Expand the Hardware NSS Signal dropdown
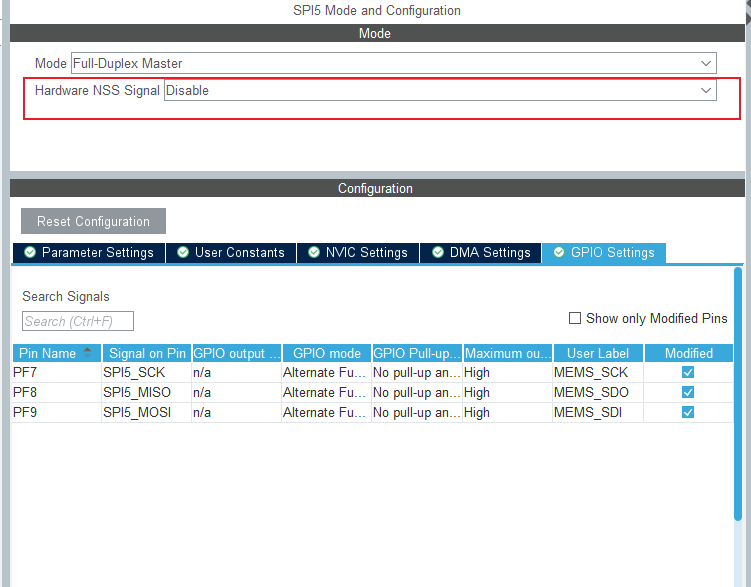 click(x=440, y=90)
